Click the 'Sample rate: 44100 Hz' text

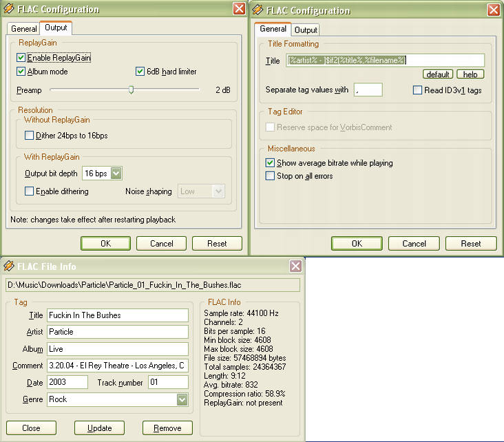[x=241, y=313]
